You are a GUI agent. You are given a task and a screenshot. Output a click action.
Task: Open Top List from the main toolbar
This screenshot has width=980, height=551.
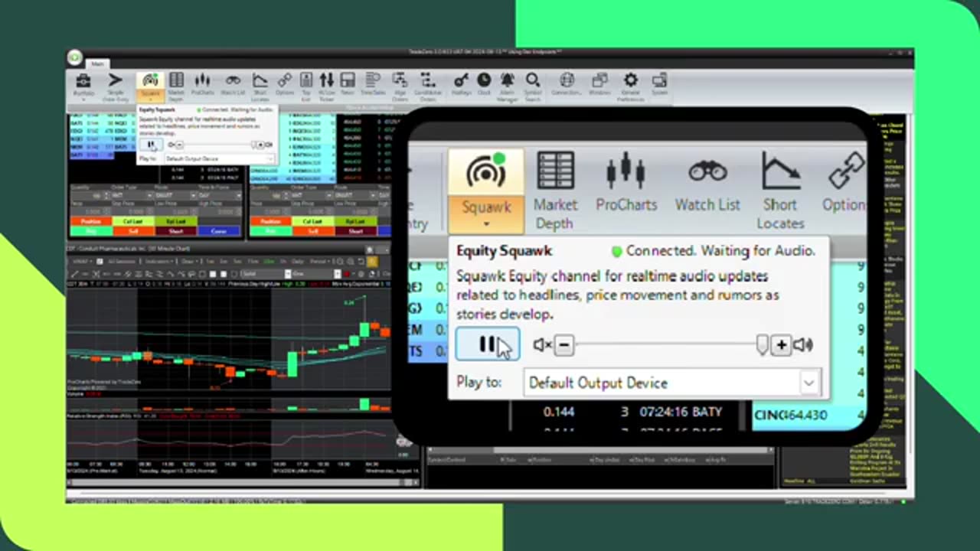click(x=306, y=86)
